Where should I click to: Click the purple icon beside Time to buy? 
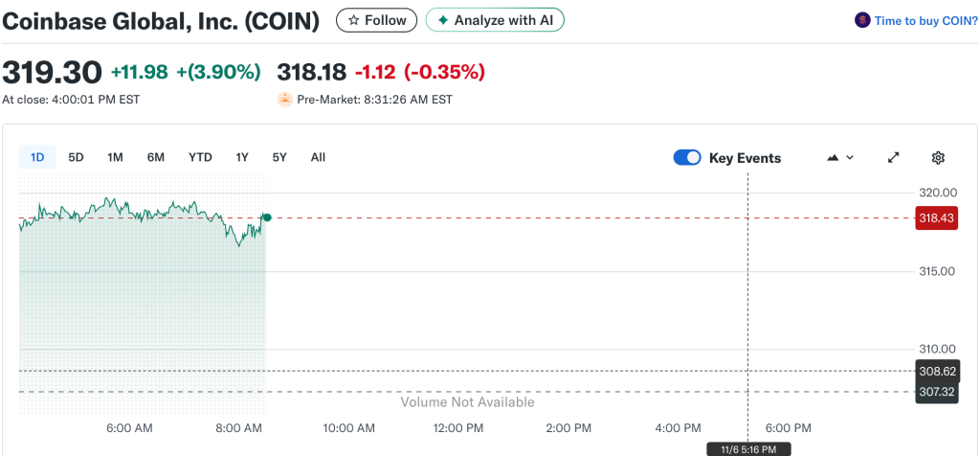(x=862, y=20)
